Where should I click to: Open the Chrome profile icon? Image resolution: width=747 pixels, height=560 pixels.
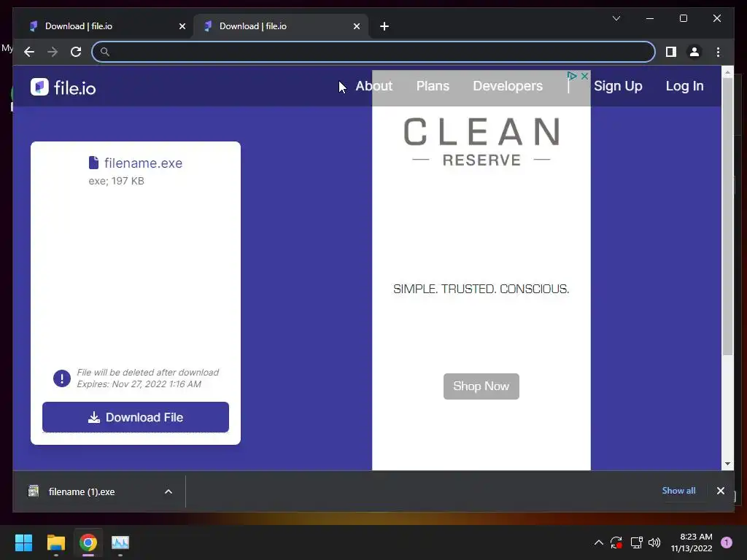694,52
